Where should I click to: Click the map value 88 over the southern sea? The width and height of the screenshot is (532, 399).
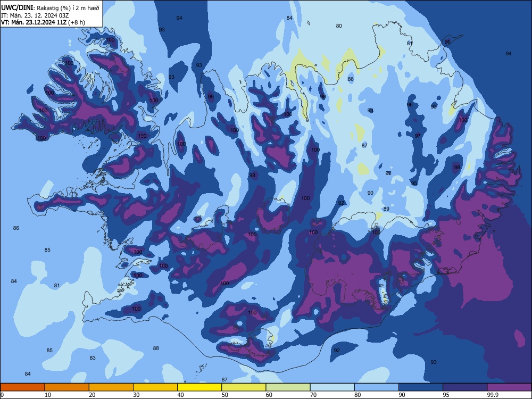[156, 348]
